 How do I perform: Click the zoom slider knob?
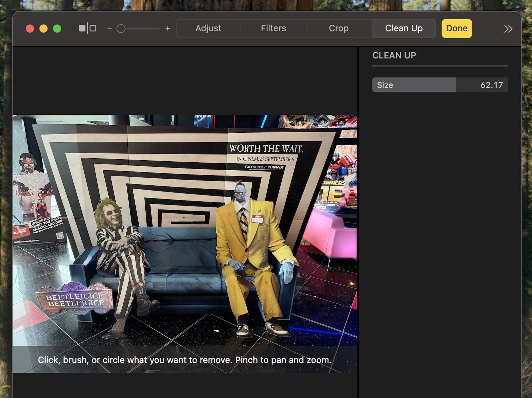[x=121, y=29]
